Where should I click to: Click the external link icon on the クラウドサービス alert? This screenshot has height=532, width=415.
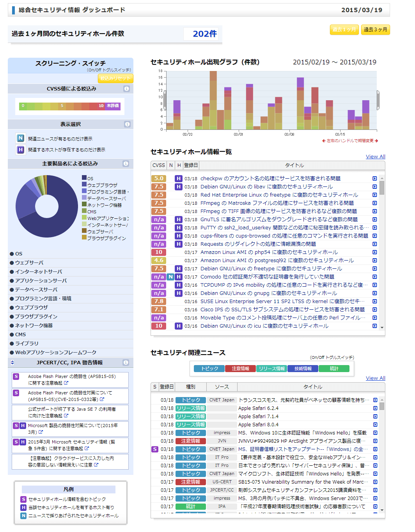click(x=96, y=465)
